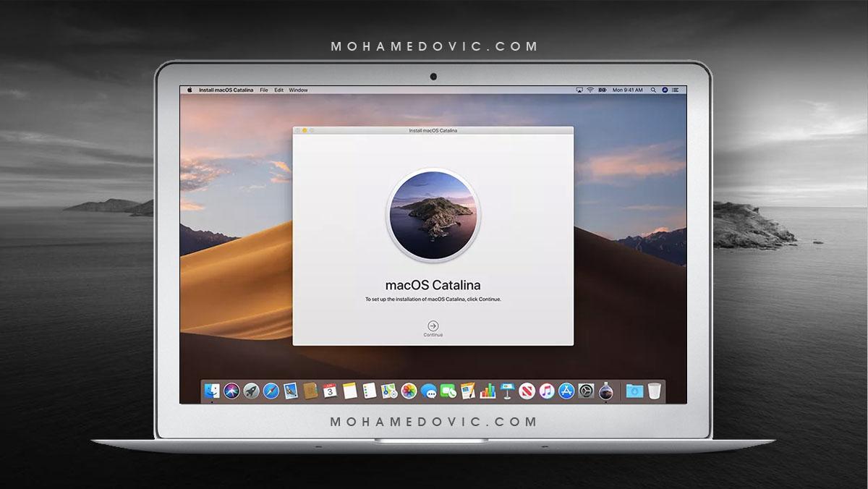Click the Catalina island artwork in installer
The image size is (868, 489).
pyautogui.click(x=433, y=214)
